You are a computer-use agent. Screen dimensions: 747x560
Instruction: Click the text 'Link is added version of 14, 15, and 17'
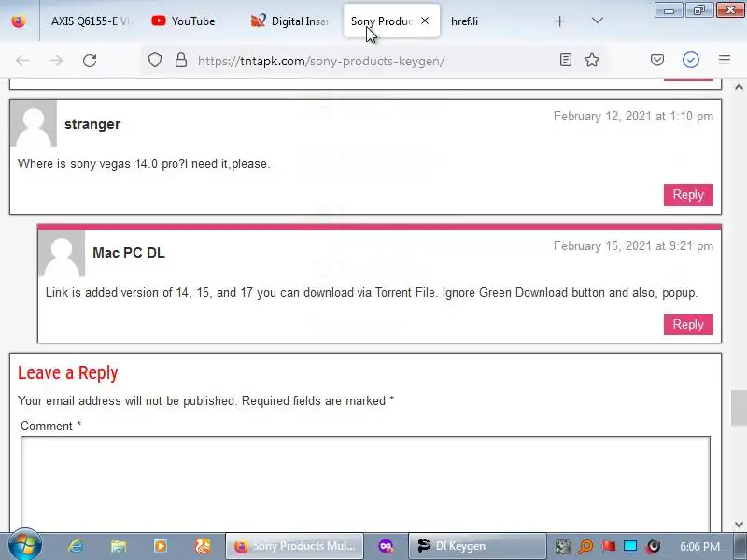point(149,292)
